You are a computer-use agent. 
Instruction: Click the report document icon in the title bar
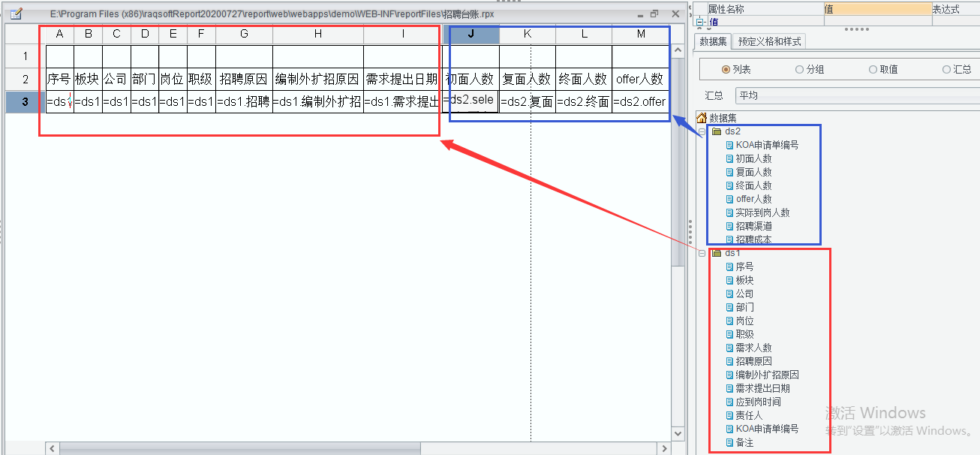coord(16,14)
